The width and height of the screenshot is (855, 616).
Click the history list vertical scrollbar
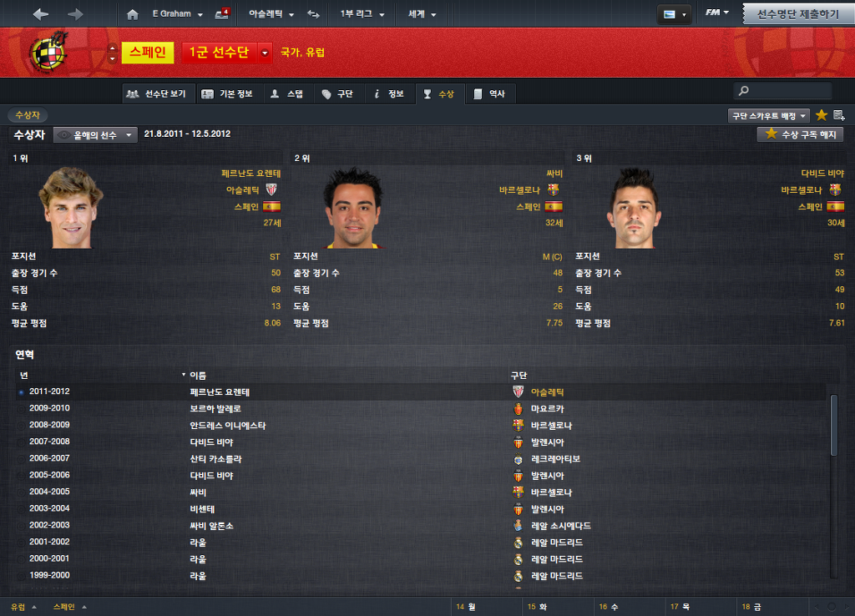tap(834, 425)
